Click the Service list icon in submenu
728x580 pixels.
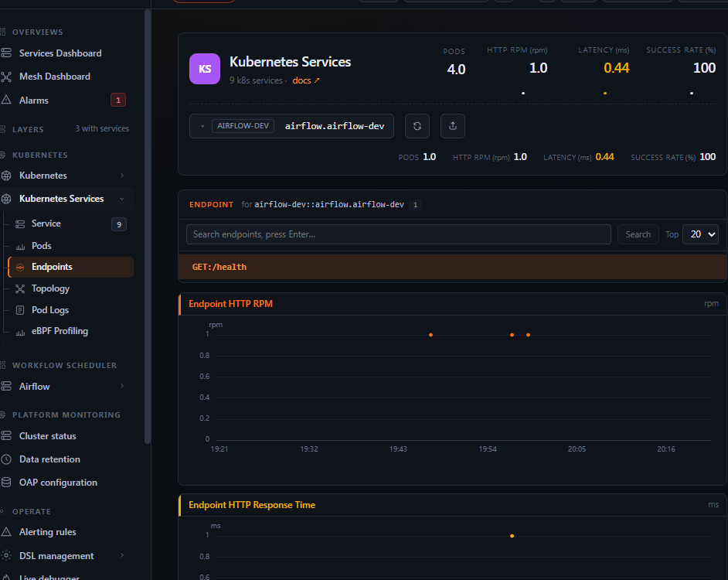pyautogui.click(x=20, y=224)
